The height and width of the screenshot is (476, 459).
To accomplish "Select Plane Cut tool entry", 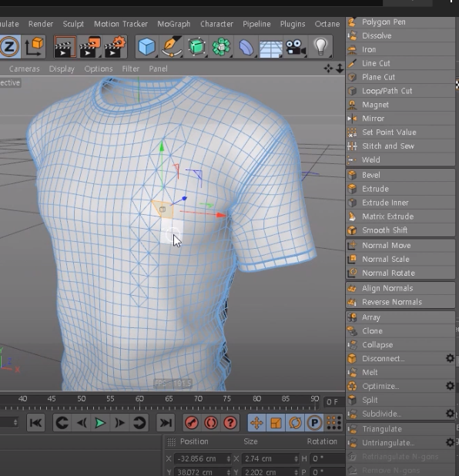I will [400, 77].
